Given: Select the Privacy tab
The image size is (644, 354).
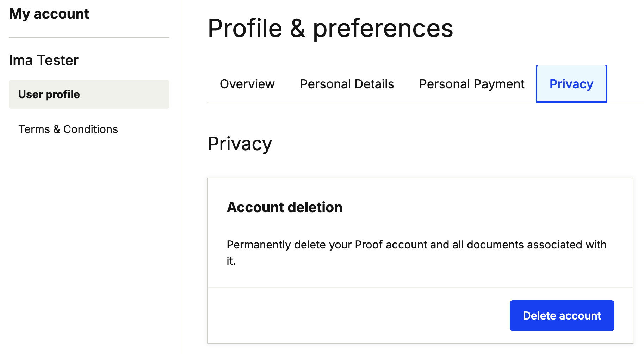Looking at the screenshot, I should [x=571, y=84].
